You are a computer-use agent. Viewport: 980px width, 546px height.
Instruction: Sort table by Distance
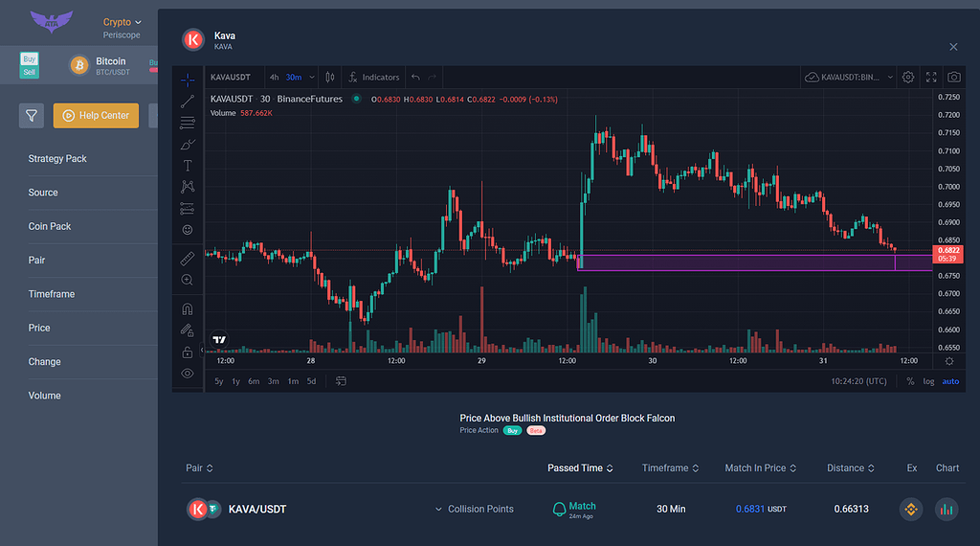click(851, 467)
